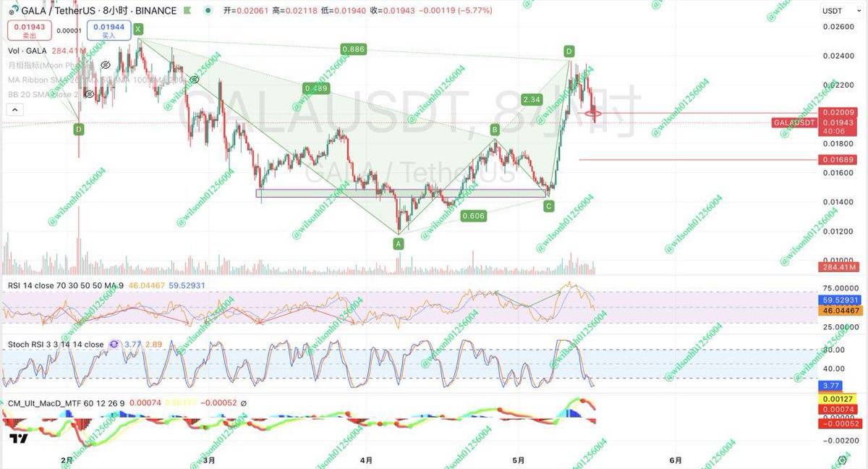868x469 pixels.
Task: Click the blue 59.52931 RSI axis tag
Action: click(840, 300)
